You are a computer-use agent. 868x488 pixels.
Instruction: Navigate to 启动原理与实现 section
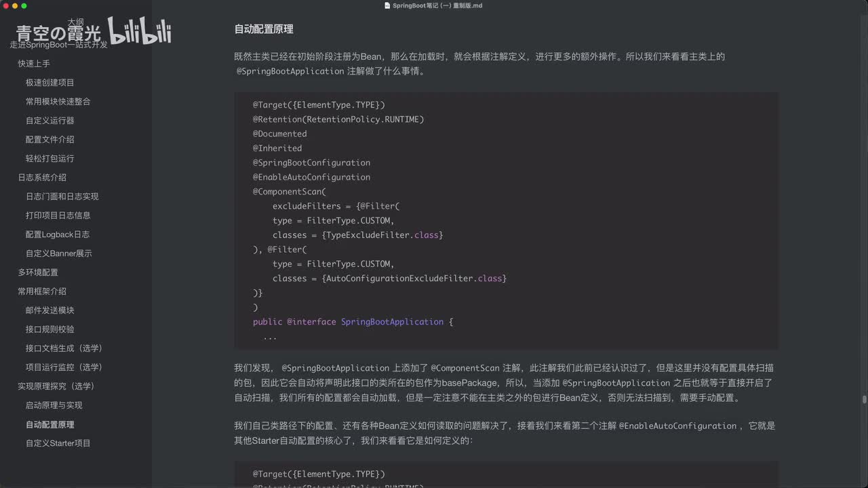click(x=54, y=405)
